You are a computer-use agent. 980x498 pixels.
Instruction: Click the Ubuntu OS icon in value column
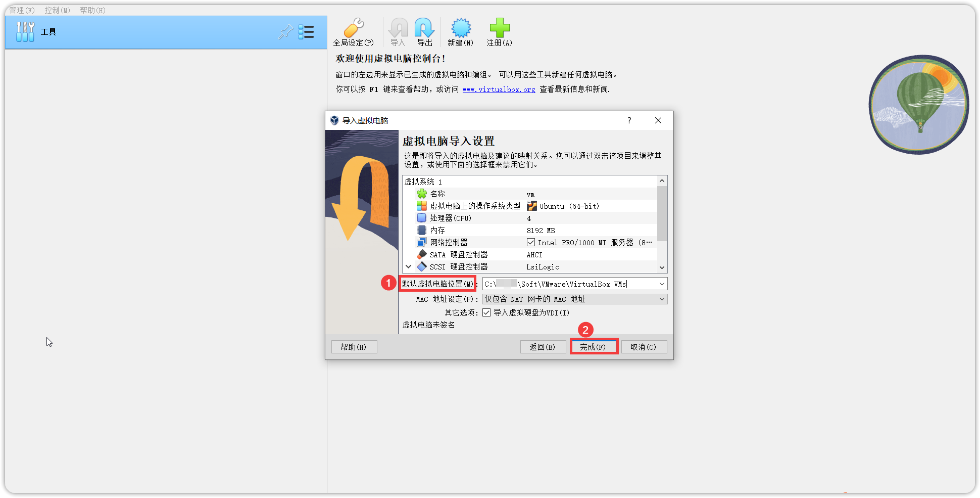click(x=531, y=206)
